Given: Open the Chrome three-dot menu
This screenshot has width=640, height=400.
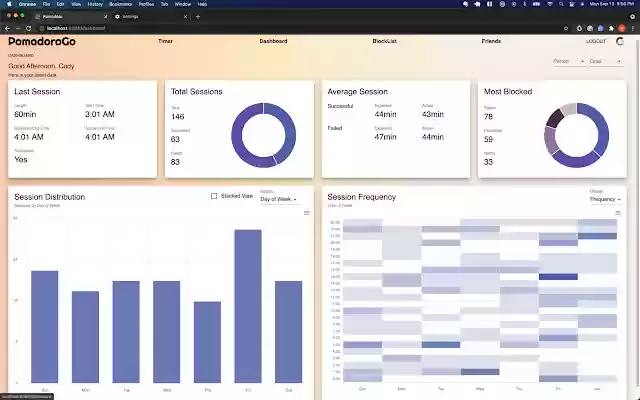Looking at the screenshot, I should 633,28.
